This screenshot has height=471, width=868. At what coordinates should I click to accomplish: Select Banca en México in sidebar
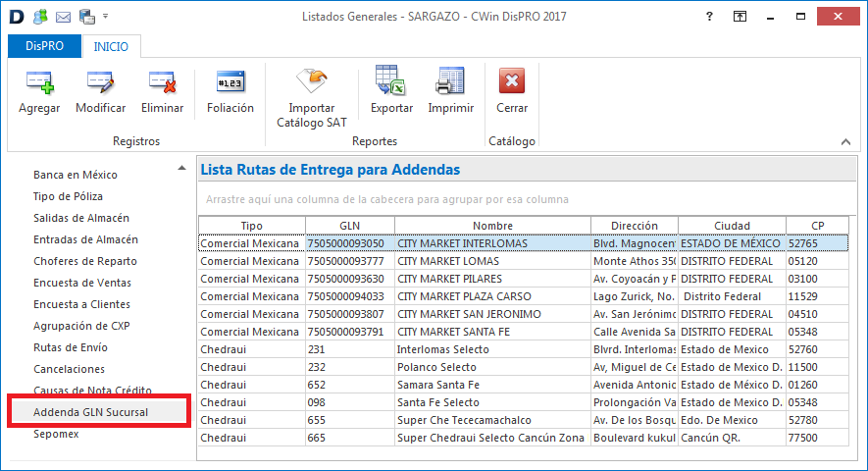(x=76, y=175)
